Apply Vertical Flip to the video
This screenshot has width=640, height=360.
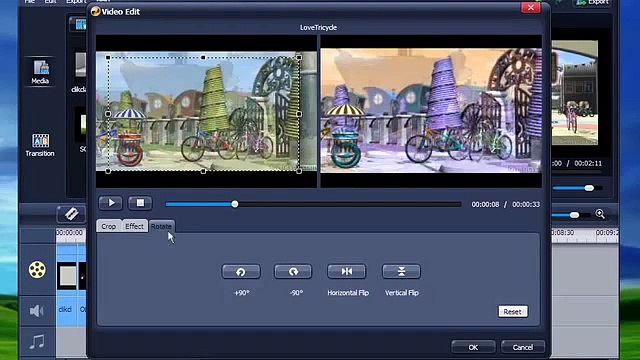pos(401,271)
